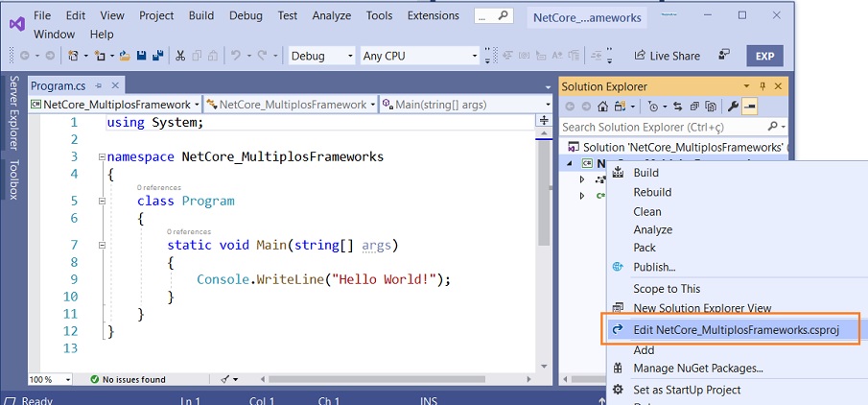Toggle auto-hide pin on Solution Explorer

[763, 86]
